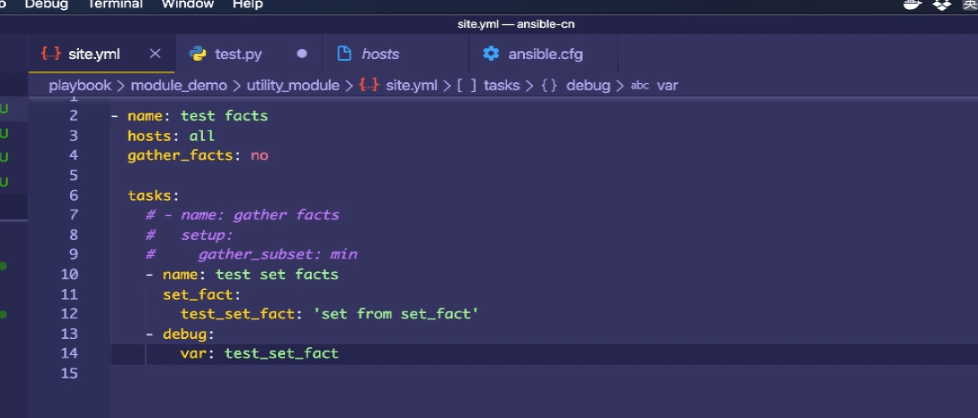
Task: Click the text 'test set facts' on line 10
Action: (x=277, y=275)
